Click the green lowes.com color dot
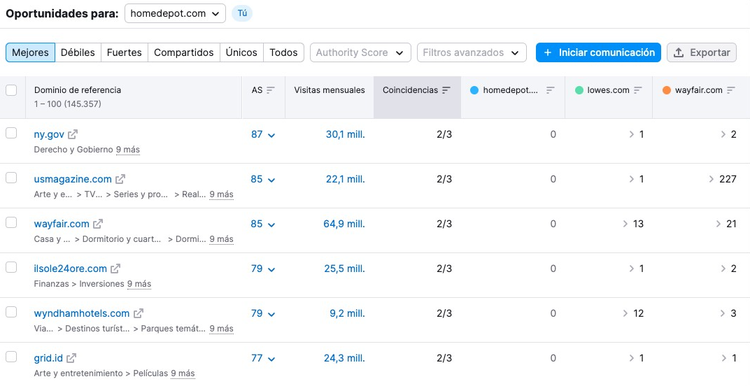The height and width of the screenshot is (386, 750). [x=579, y=90]
